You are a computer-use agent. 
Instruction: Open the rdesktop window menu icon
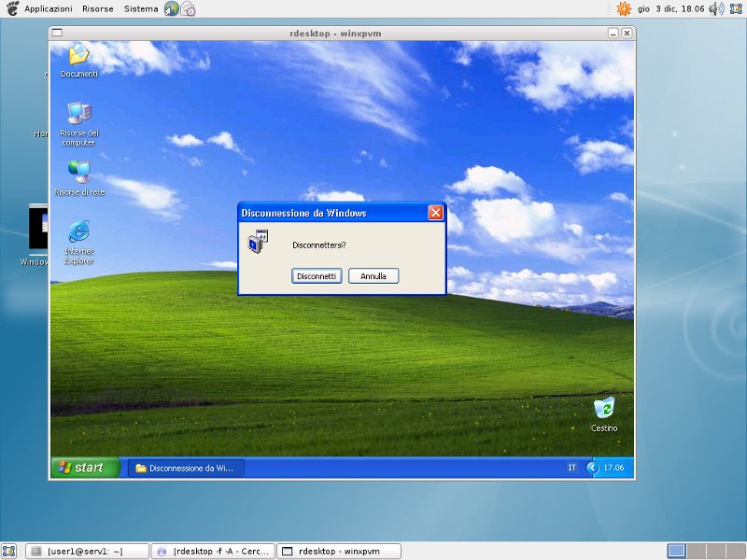tap(57, 33)
